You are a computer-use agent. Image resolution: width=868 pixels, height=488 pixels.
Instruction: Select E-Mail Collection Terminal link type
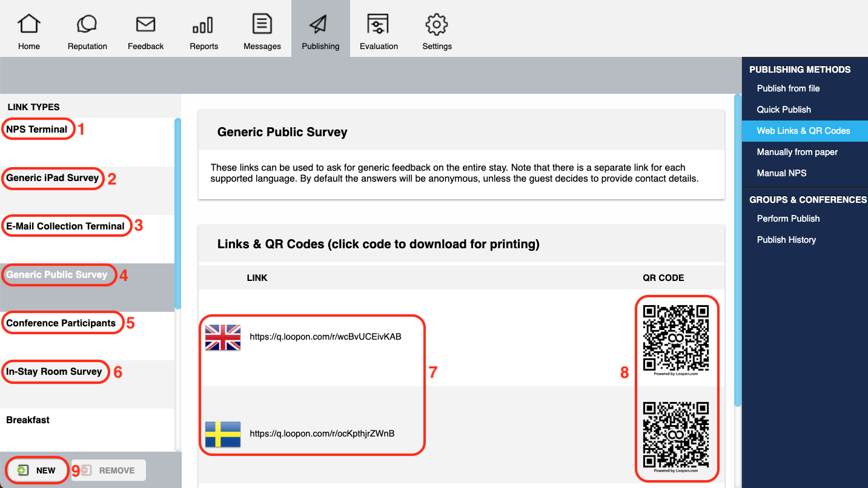[x=87, y=239]
